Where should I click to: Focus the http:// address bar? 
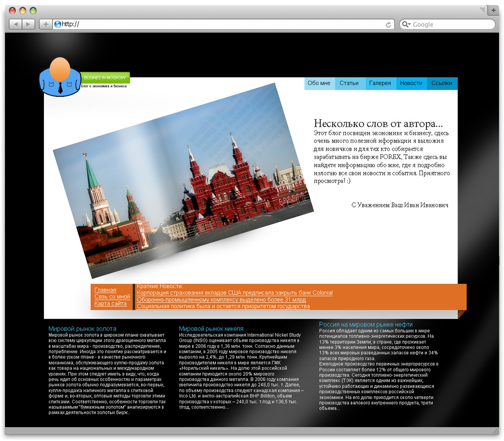click(x=223, y=24)
